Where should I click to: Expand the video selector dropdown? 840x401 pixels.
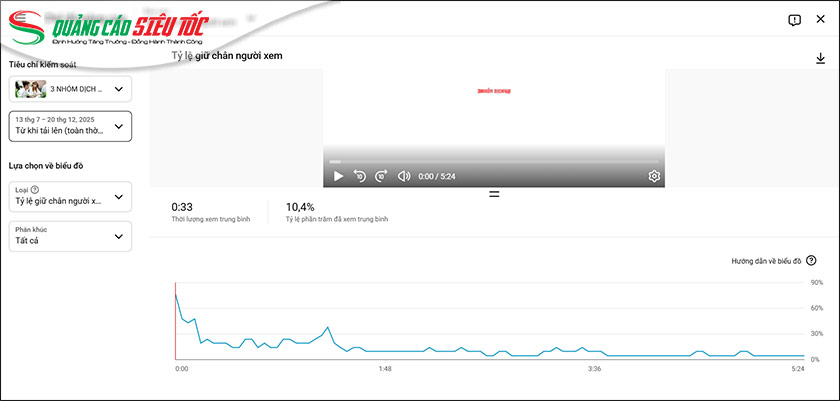(119, 89)
